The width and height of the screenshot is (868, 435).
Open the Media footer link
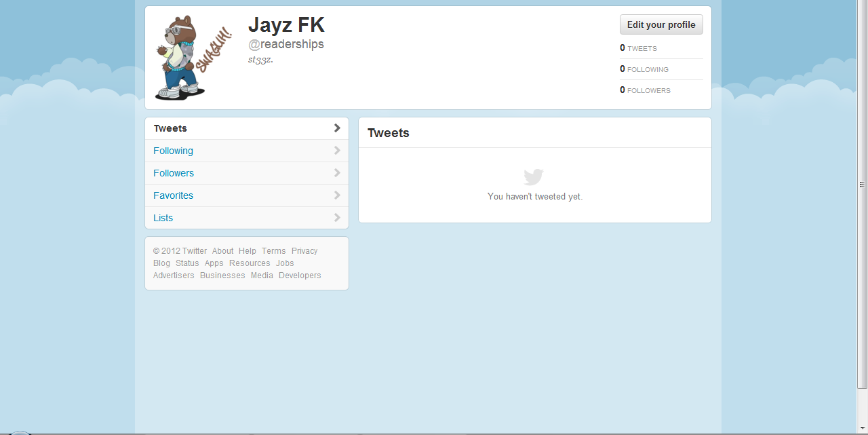click(262, 276)
